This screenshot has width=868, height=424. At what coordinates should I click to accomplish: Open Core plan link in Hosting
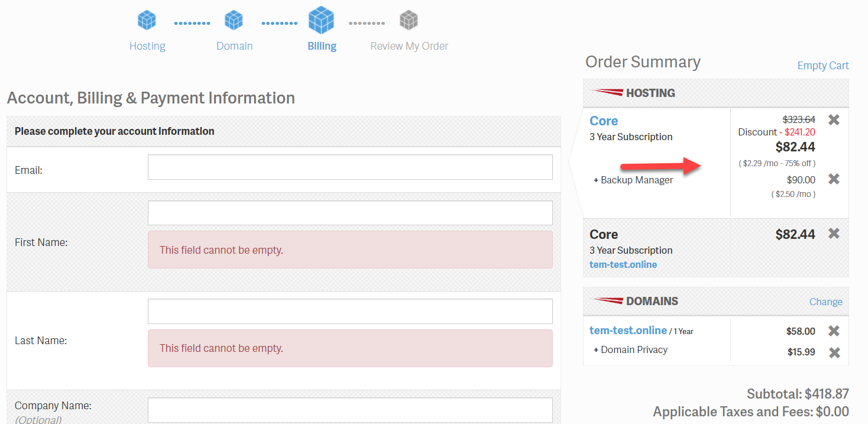coord(604,121)
